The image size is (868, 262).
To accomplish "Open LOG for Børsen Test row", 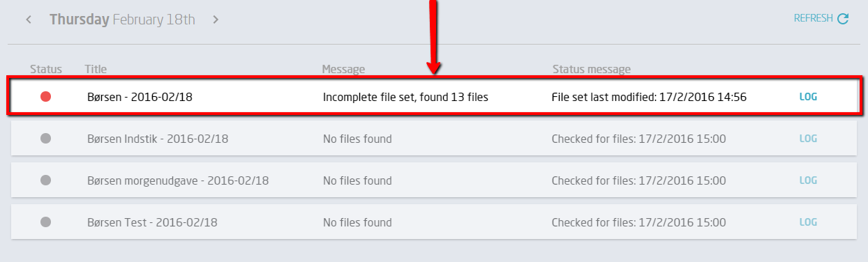I will pyautogui.click(x=808, y=222).
